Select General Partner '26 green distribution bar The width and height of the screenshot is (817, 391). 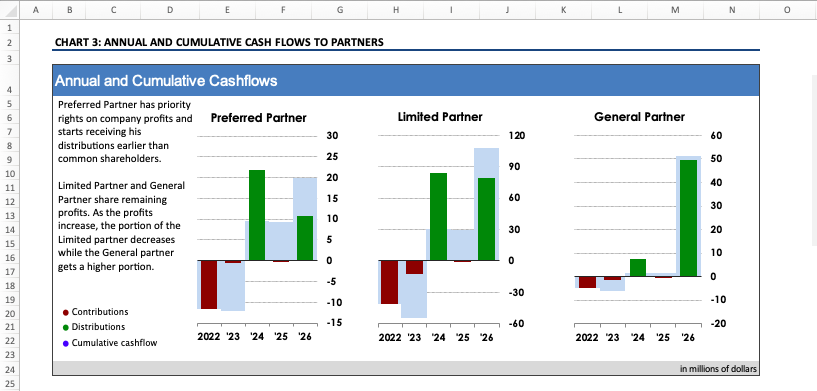[688, 218]
